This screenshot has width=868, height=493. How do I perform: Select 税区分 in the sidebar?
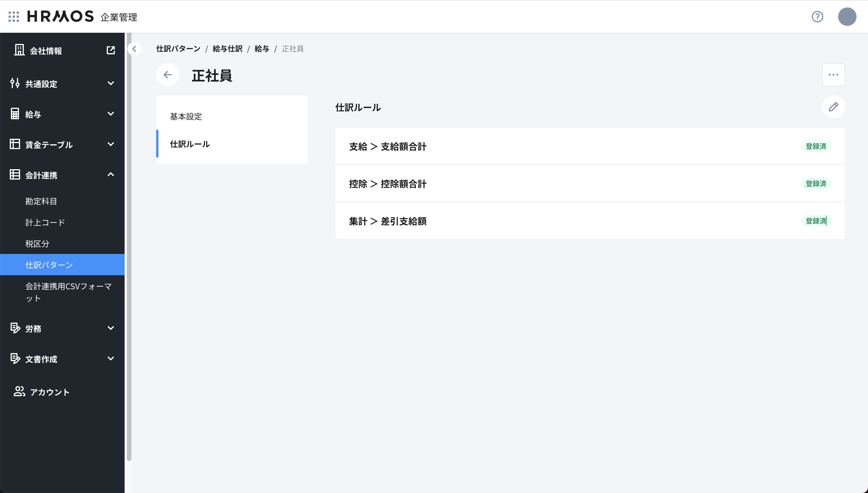coord(37,243)
